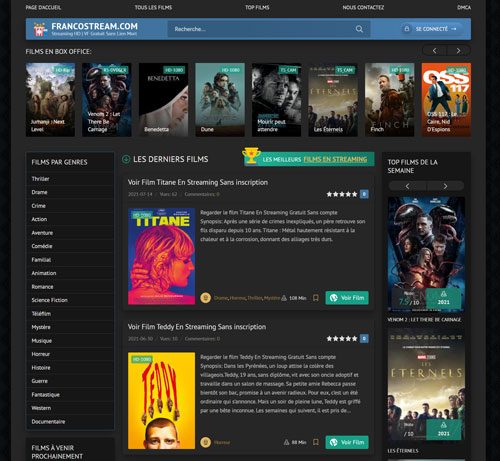Screen dimensions: 500x461
Task: Open the Tous les Films menu
Action: [153, 7]
